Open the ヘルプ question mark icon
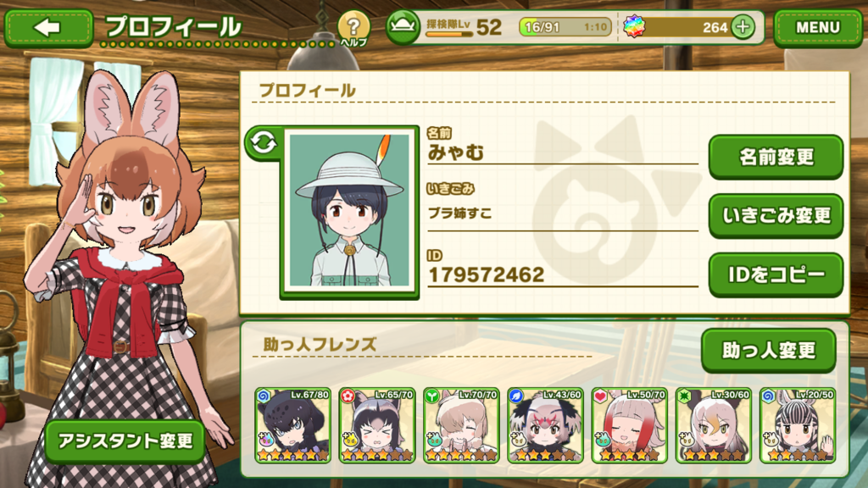This screenshot has height=488, width=868. (353, 27)
